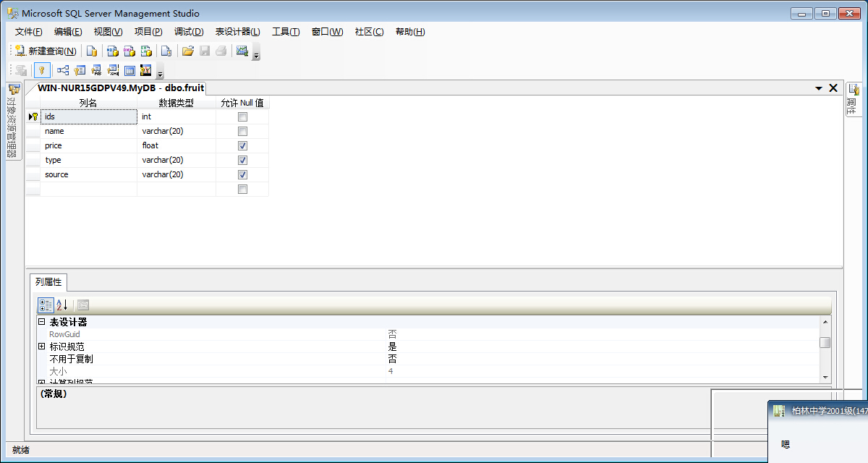Toggle Allow Null for name column

242,131
